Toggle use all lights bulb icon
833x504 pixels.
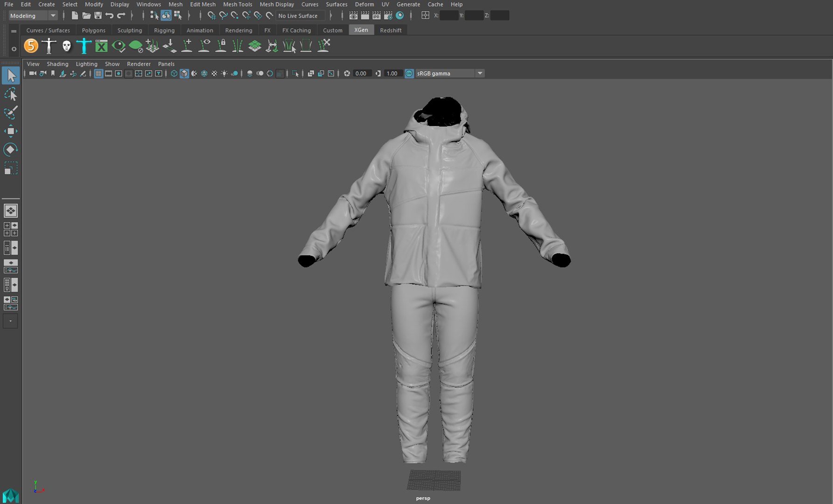coord(224,73)
